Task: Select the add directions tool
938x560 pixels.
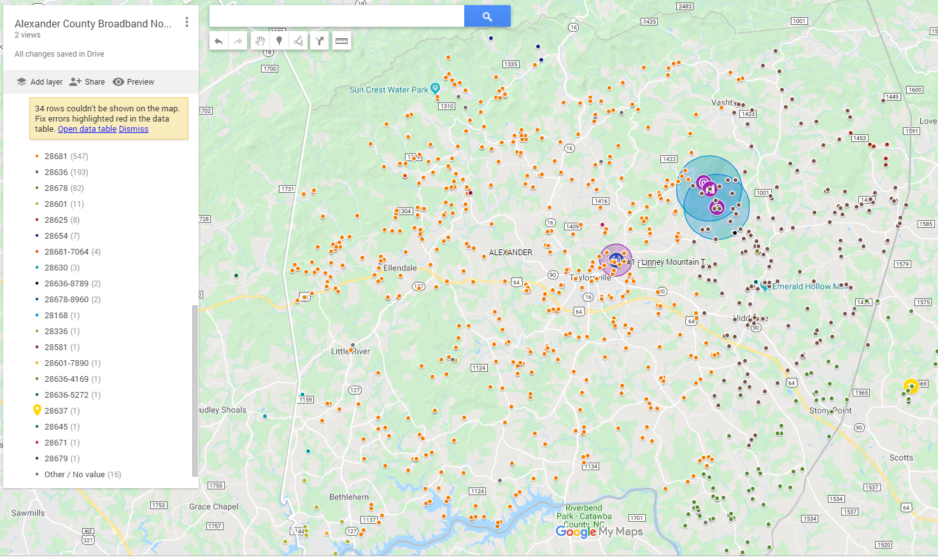Action: tap(320, 41)
